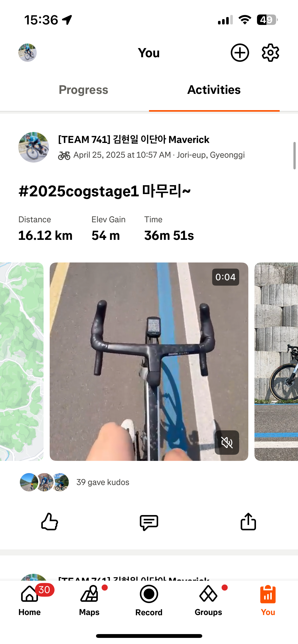
Task: Play the handlebar video thumbnail
Action: tap(149, 362)
